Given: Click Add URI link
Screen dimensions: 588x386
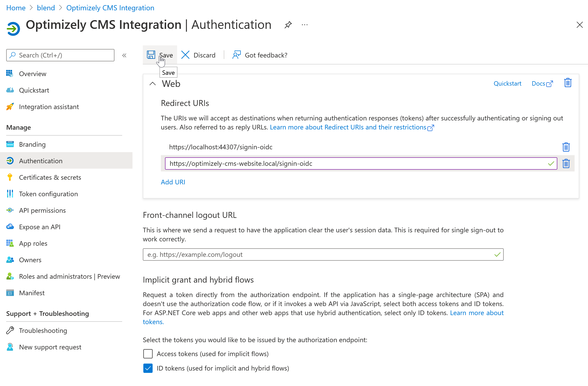Looking at the screenshot, I should pyautogui.click(x=173, y=182).
